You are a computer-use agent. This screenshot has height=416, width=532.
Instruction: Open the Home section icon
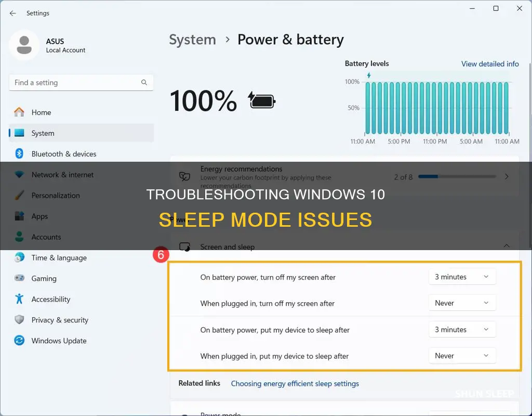[19, 112]
